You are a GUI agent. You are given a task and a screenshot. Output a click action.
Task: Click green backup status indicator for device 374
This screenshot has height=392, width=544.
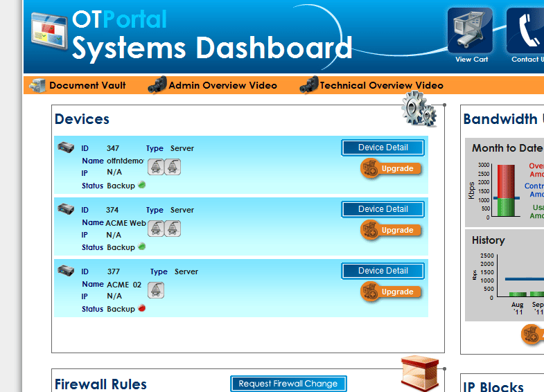(x=141, y=247)
